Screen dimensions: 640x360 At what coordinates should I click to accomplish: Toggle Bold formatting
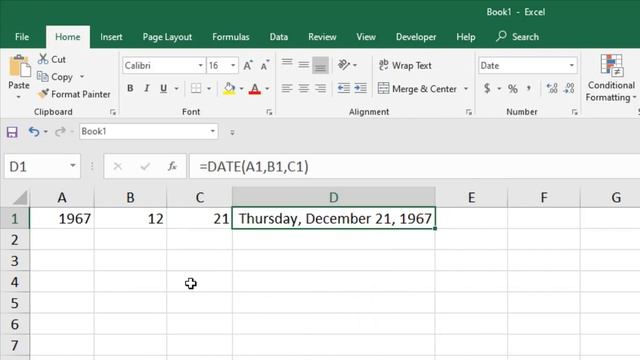coord(130,88)
